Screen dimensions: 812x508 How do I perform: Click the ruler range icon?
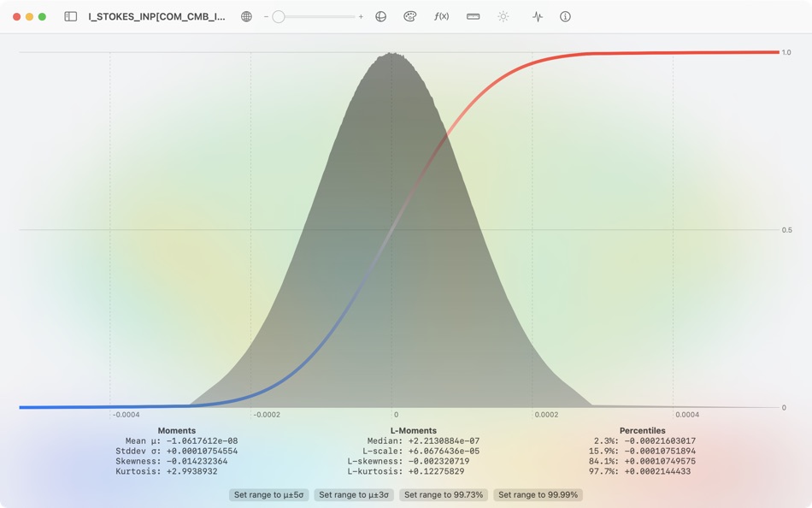pos(473,16)
